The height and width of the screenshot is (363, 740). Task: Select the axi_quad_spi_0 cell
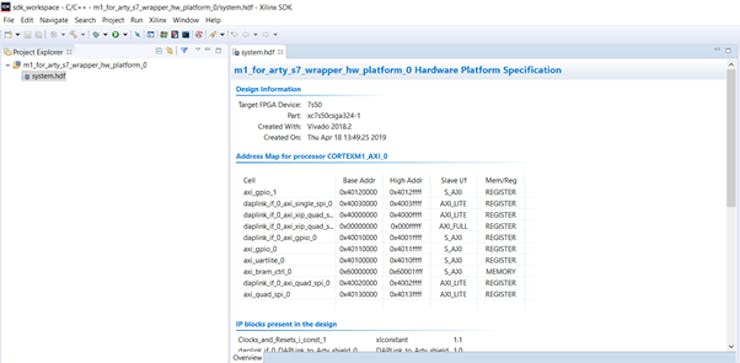tap(267, 294)
